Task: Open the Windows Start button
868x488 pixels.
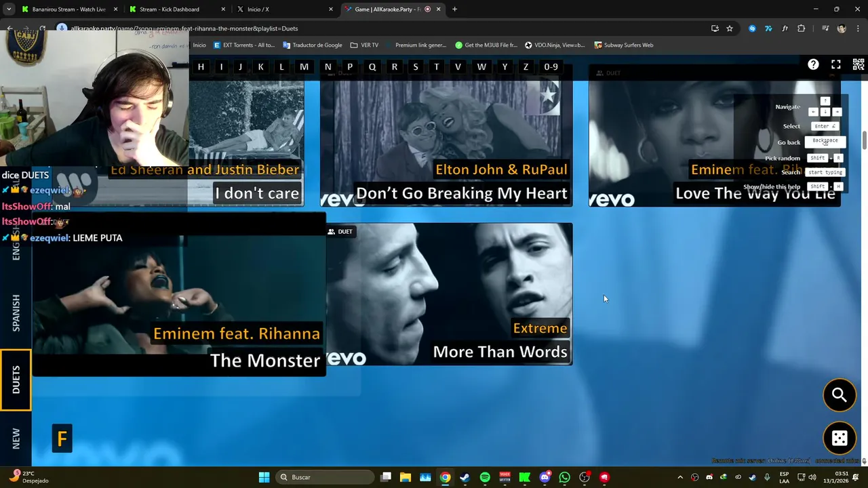Action: [264, 477]
